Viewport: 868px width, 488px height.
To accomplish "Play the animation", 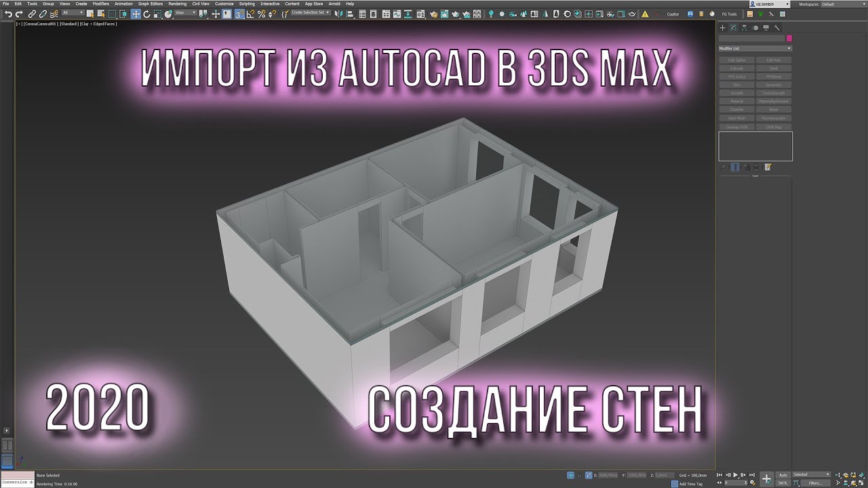I will coord(736,475).
